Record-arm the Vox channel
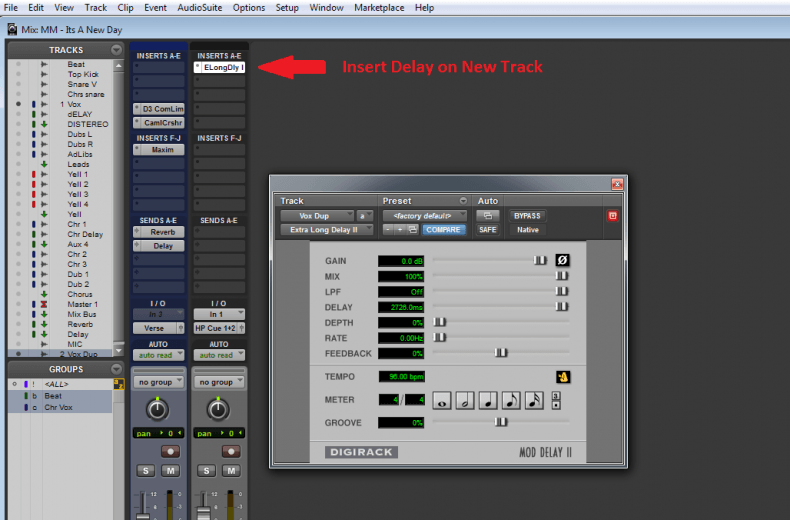 (x=170, y=451)
